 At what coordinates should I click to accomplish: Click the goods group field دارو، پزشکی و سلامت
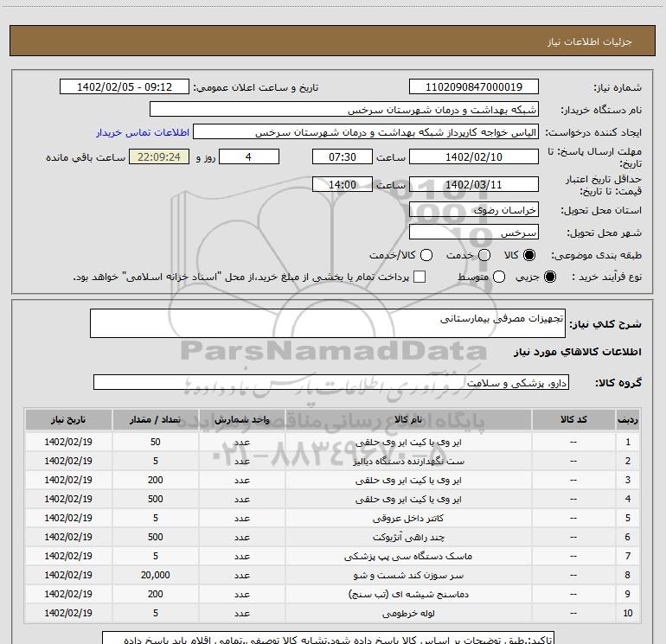[331, 382]
